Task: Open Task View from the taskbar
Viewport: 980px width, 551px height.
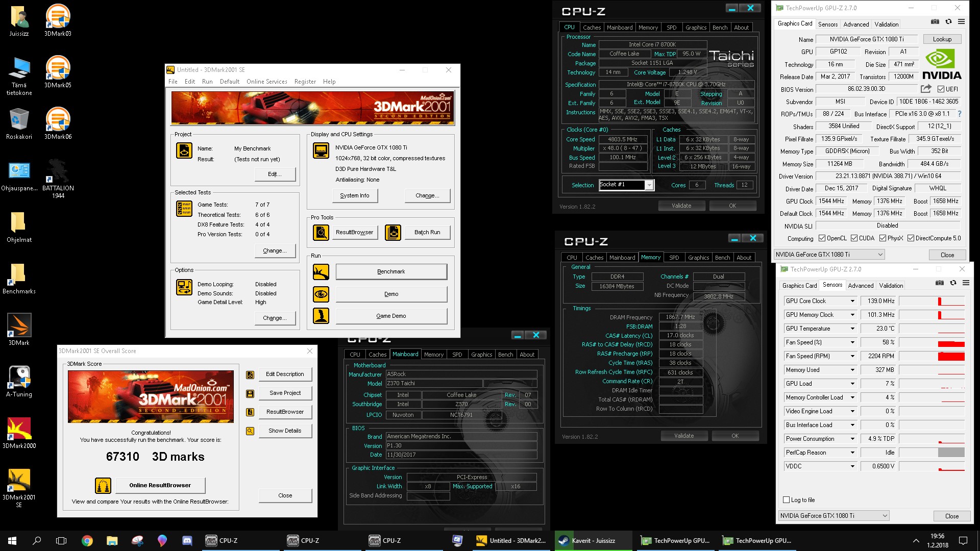Action: [x=61, y=541]
